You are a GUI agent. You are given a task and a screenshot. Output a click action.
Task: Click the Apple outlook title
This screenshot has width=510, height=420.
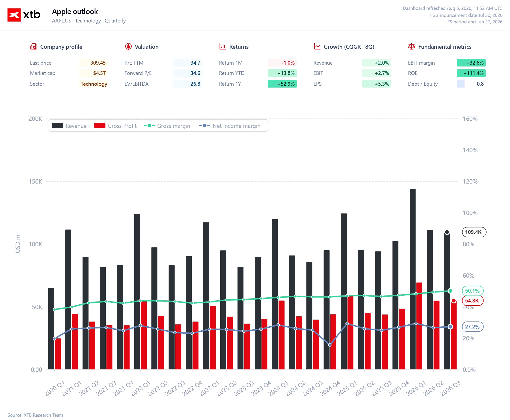click(75, 11)
